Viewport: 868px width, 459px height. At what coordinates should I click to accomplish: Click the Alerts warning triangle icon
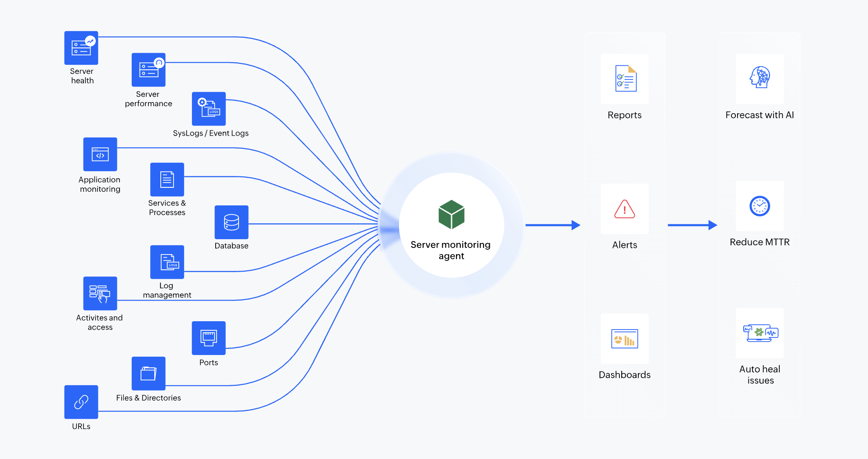625,209
